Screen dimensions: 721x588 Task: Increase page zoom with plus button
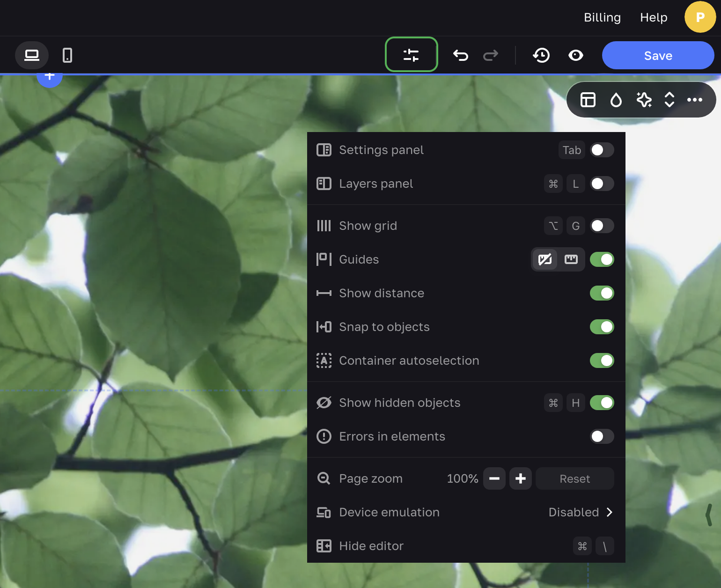pos(520,478)
